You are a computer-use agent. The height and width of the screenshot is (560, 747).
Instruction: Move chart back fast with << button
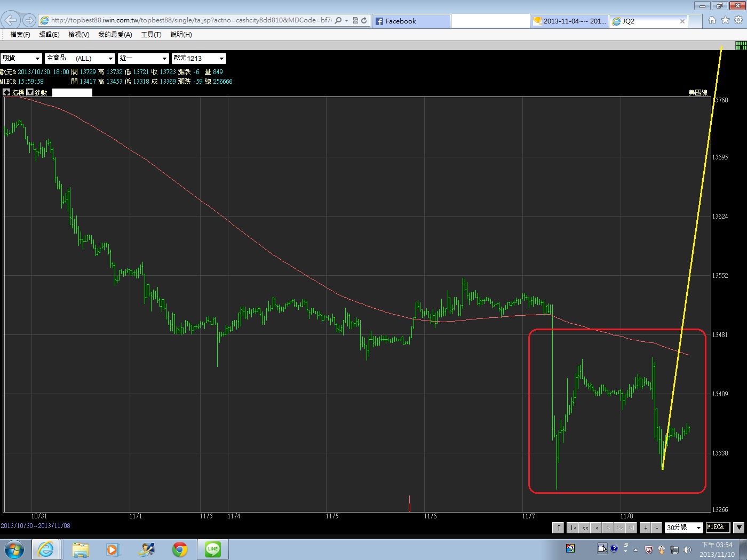585,527
